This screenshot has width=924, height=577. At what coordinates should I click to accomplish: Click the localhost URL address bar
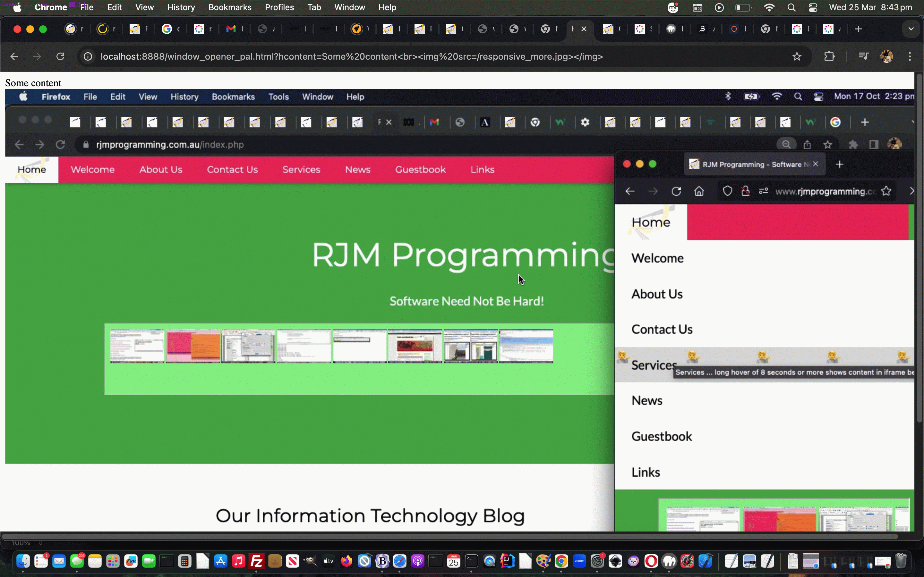[x=351, y=56]
